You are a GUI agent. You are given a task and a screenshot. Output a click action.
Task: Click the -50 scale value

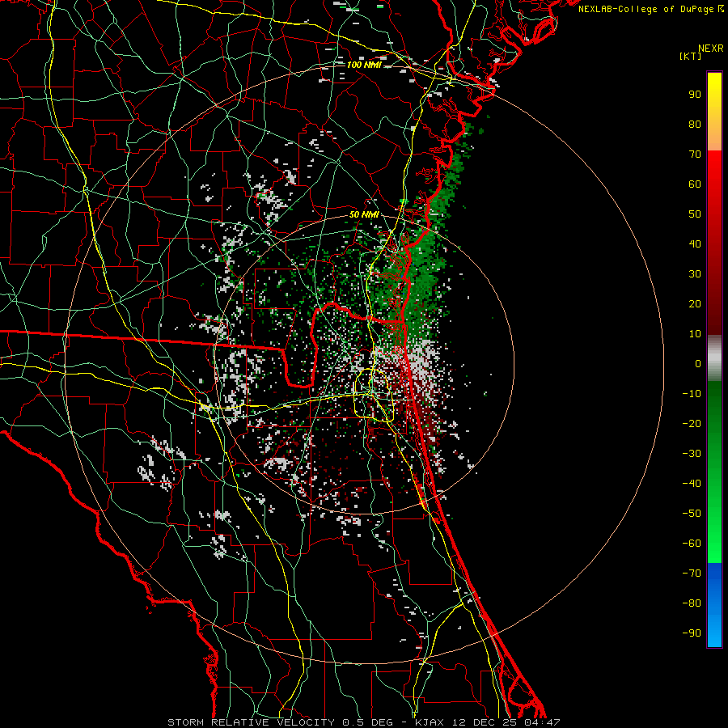click(692, 514)
